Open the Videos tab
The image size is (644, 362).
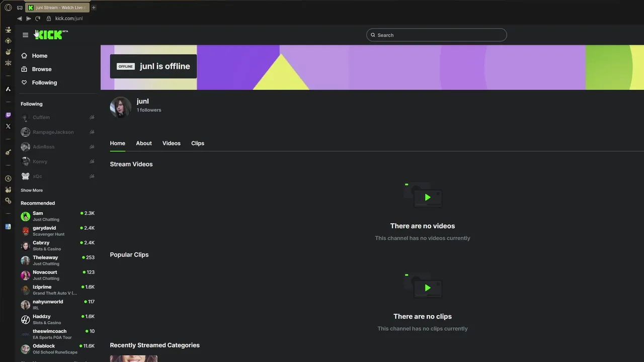[x=172, y=143]
